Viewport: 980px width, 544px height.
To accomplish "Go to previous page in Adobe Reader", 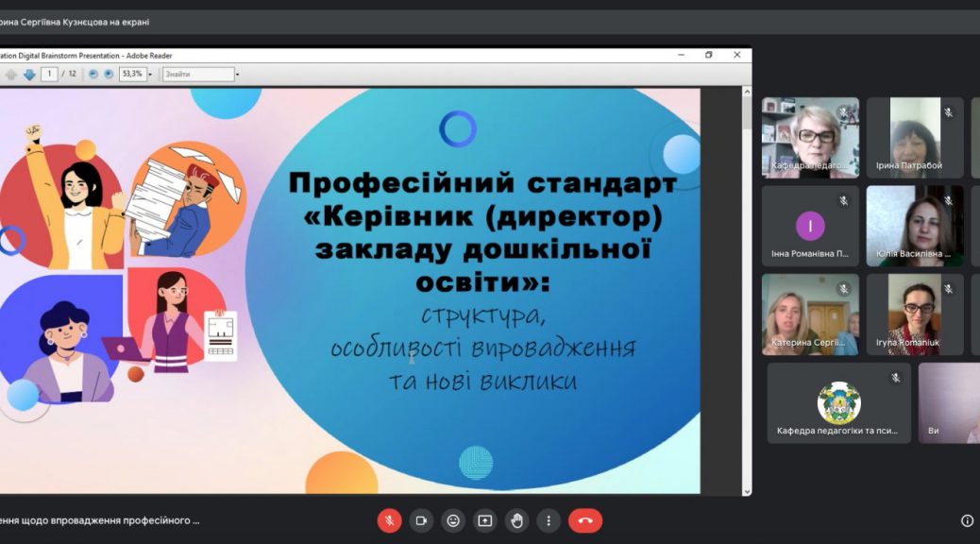I will [x=11, y=75].
